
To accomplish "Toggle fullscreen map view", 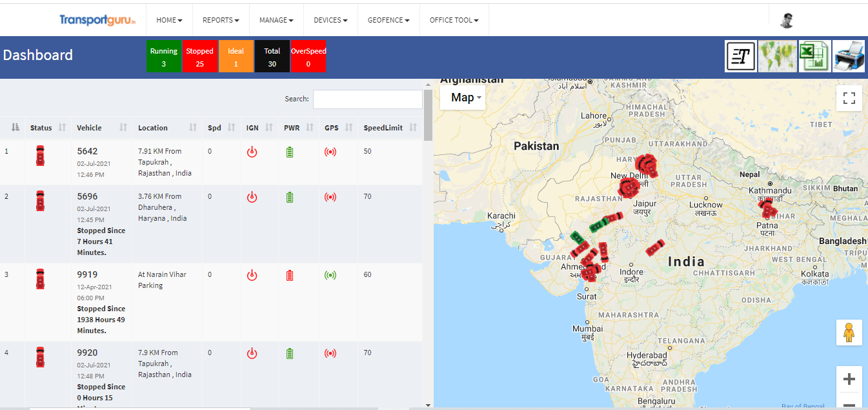I will pos(849,98).
